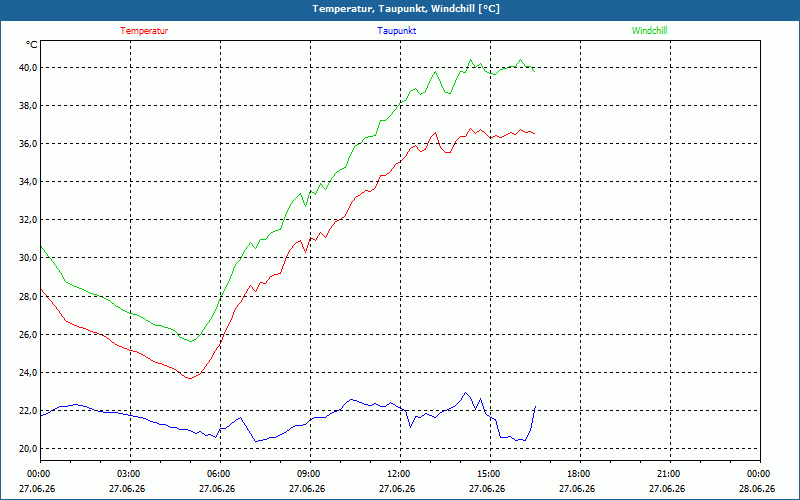
Task: Click the "00:00" label above the 28.06.26 date
Action: [760, 474]
